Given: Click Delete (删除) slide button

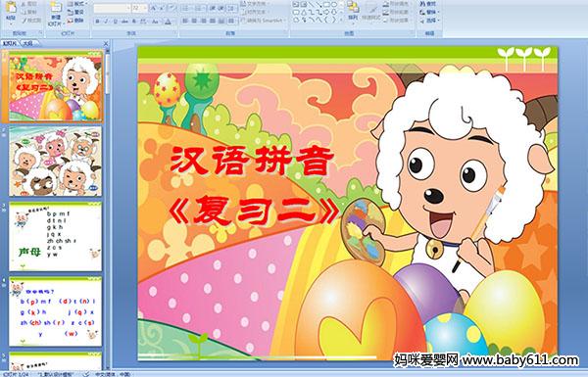Looking at the screenshot, I should 76,21.
